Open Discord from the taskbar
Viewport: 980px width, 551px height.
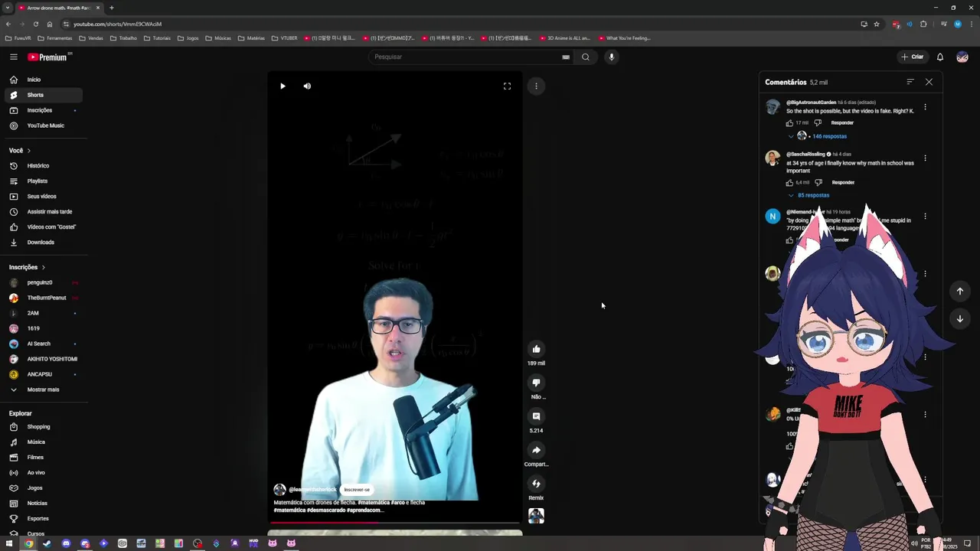[66, 543]
